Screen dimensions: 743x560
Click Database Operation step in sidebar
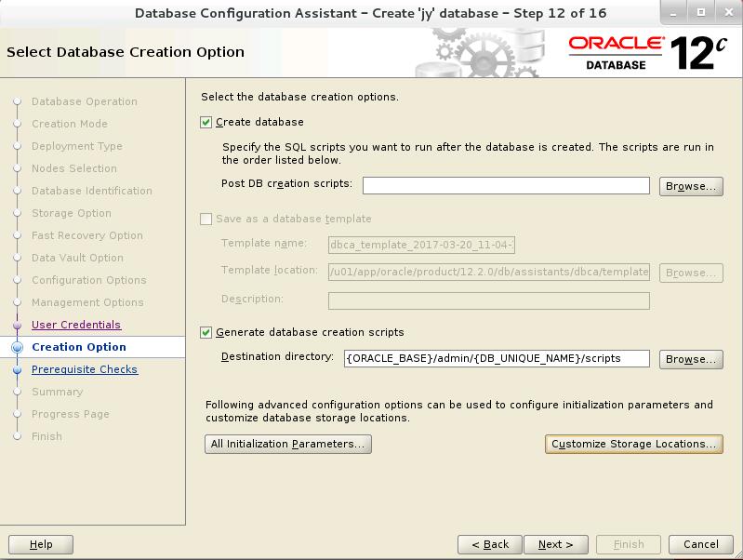tap(85, 101)
